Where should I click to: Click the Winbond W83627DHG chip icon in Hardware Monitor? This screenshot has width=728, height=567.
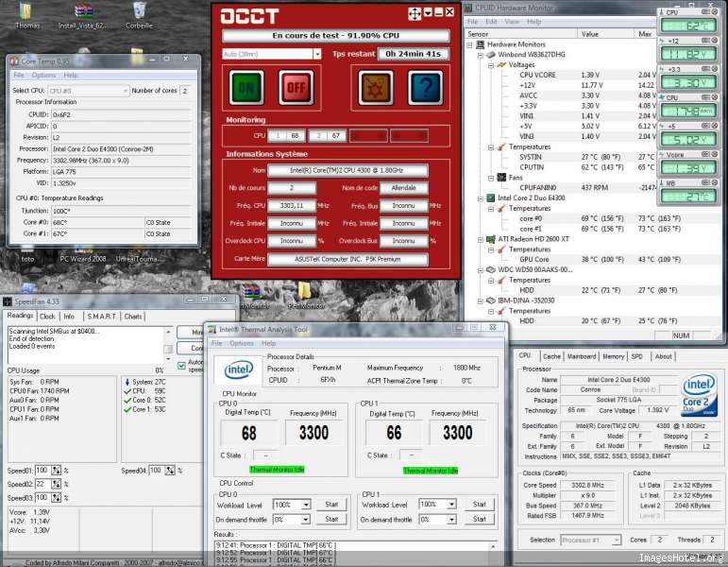[x=491, y=55]
